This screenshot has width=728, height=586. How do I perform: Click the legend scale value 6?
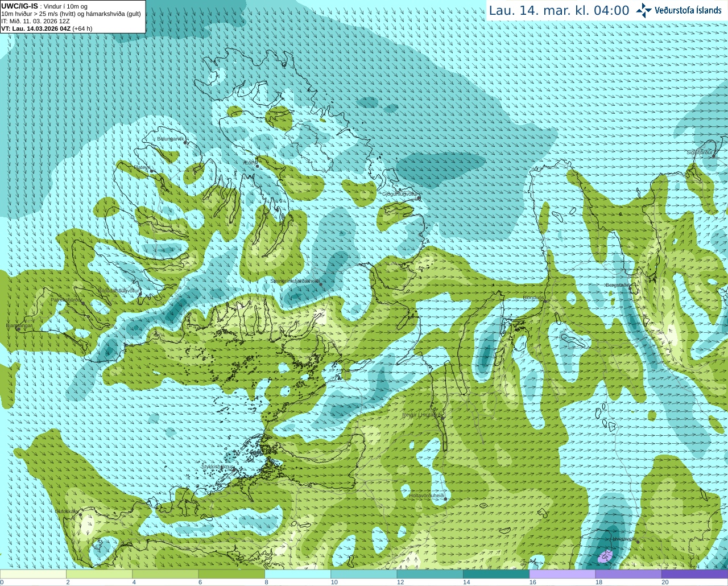(x=200, y=582)
